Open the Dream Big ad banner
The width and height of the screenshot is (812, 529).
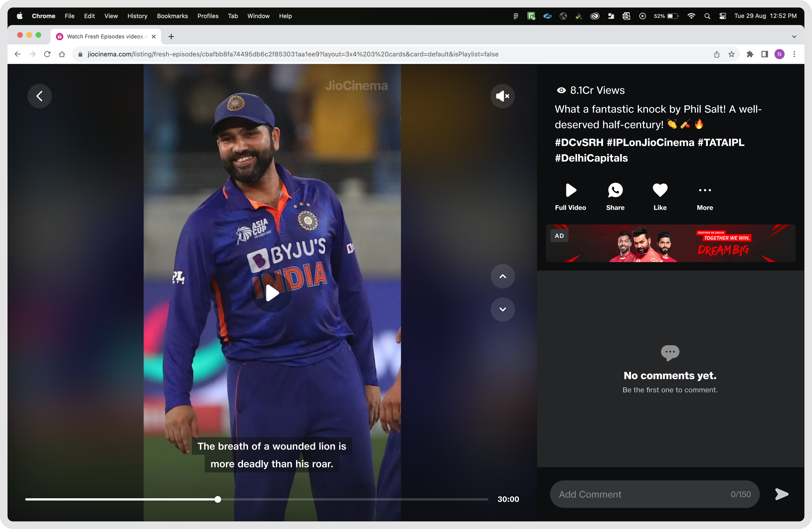pyautogui.click(x=670, y=243)
